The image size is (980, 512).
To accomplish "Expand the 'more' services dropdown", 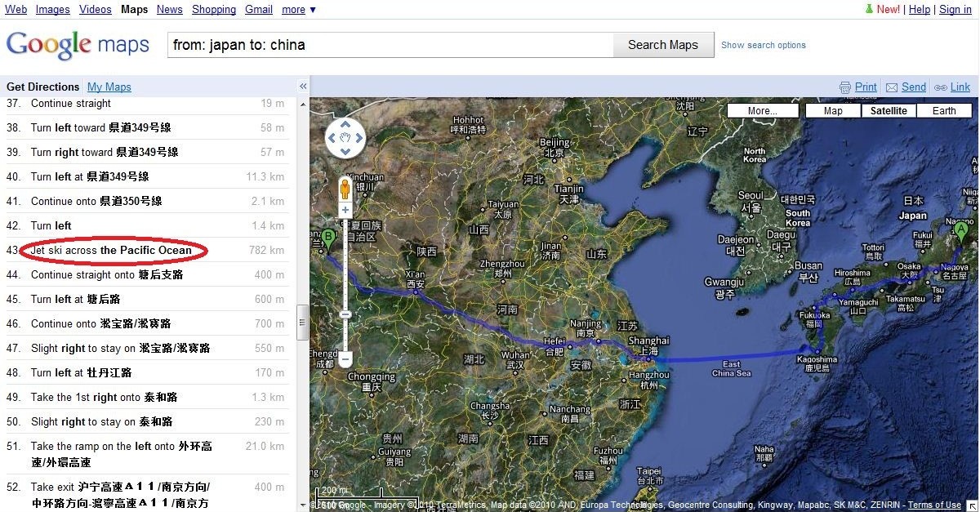I will pos(299,10).
